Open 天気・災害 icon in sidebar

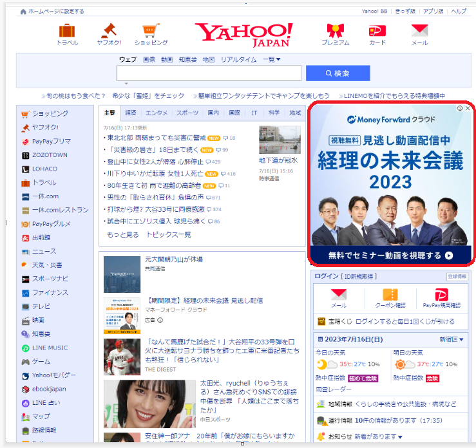pyautogui.click(x=26, y=265)
